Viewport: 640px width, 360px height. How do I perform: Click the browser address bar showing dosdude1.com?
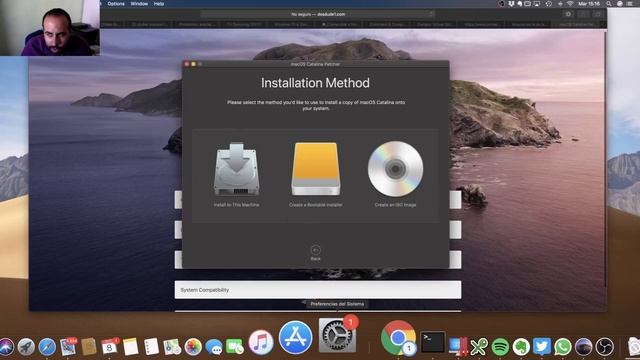(318, 14)
